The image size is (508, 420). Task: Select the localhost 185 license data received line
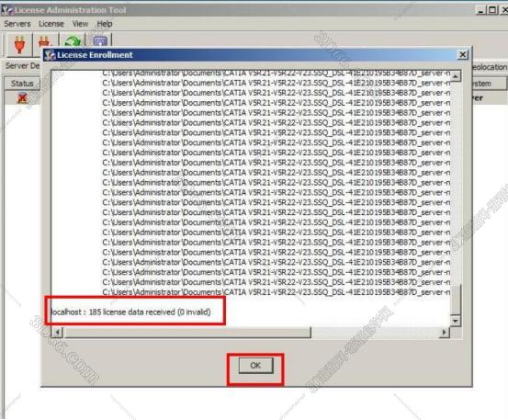(x=130, y=312)
